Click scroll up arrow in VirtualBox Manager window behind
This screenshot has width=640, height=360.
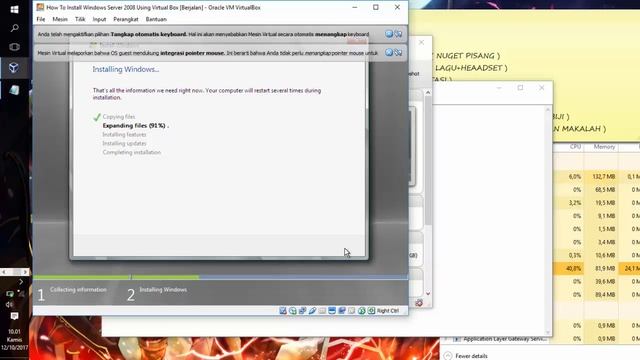428,93
